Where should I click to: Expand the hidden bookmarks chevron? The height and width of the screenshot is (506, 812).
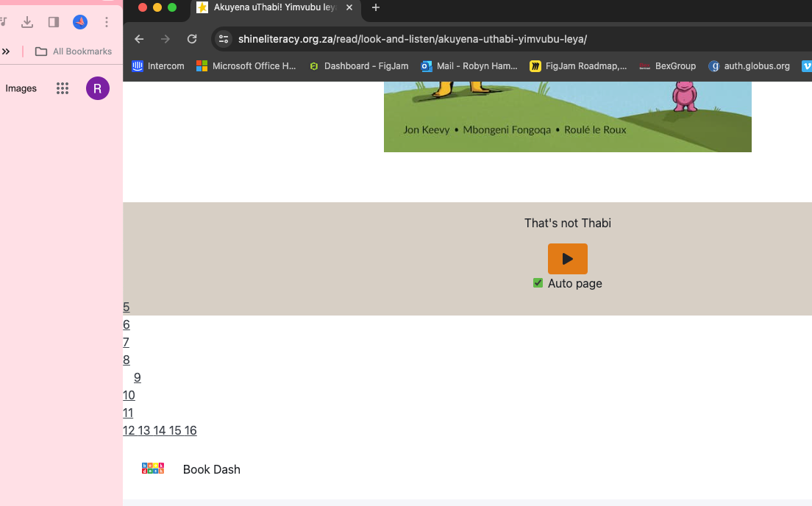pyautogui.click(x=6, y=51)
